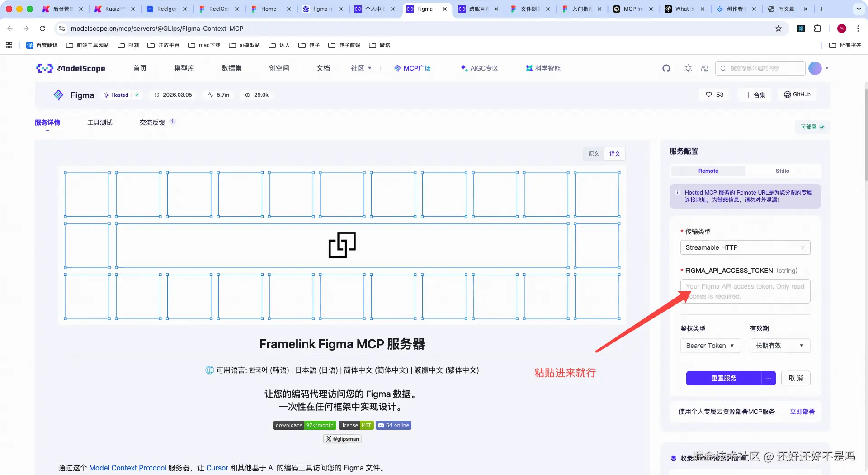Open the Bearer Token auth type dropdown
The height and width of the screenshot is (475, 868).
[x=710, y=346]
